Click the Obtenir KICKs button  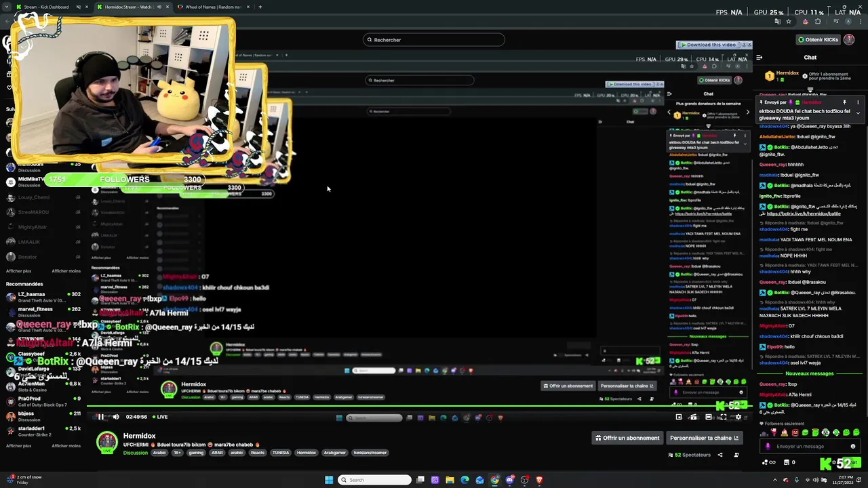coord(818,40)
